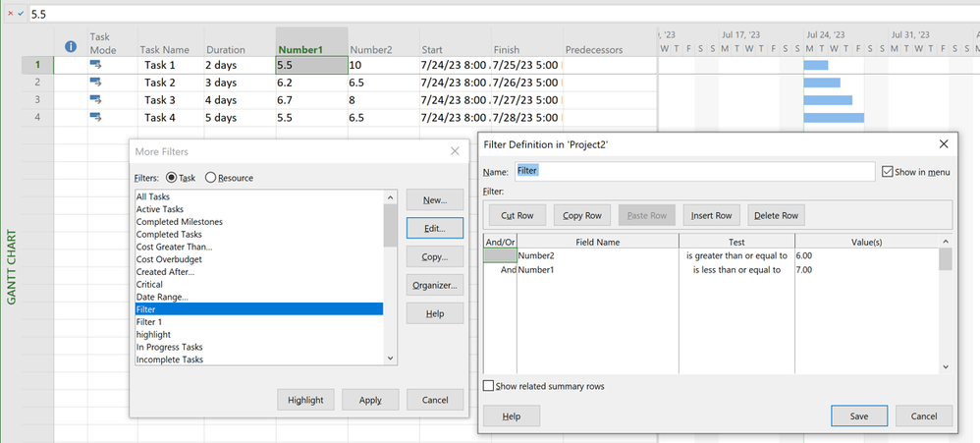
Task: Click the Insert Row button
Action: click(711, 215)
